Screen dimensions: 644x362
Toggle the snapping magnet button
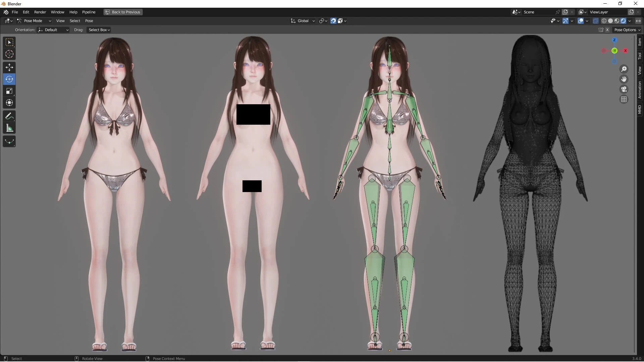click(333, 21)
